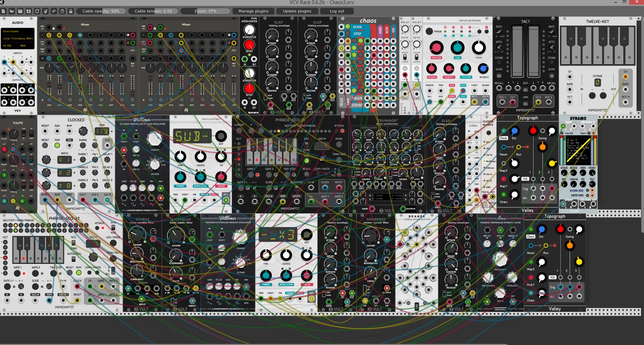Click the teal SIZE knob on texture synthesizer
The width and height of the screenshot is (644, 345).
(457, 48)
